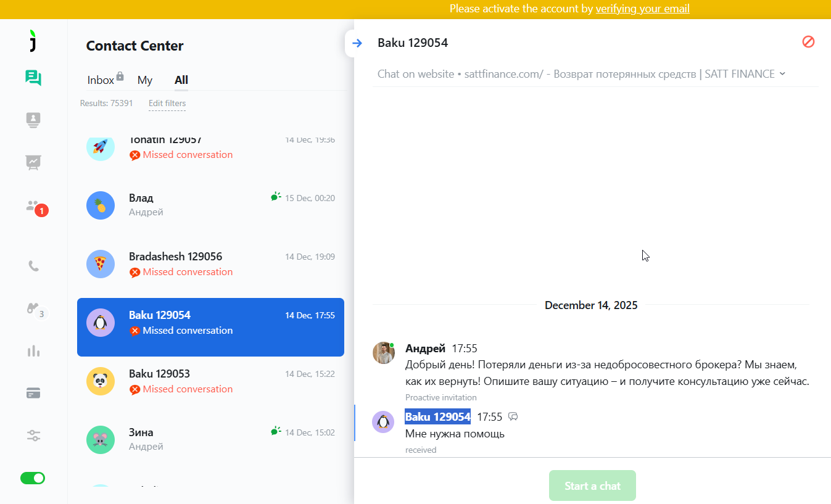831x504 pixels.
Task: Click the Start a chat button
Action: click(592, 485)
